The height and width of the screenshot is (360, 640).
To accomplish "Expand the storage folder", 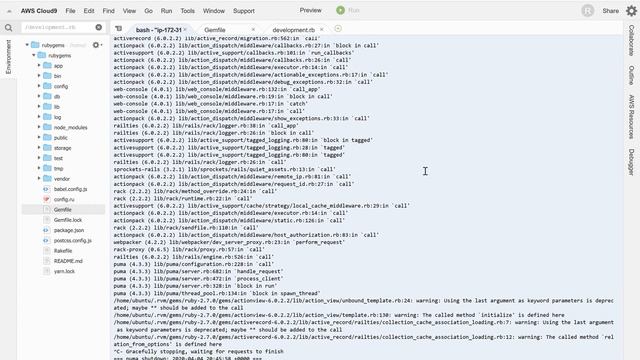I will (39, 148).
